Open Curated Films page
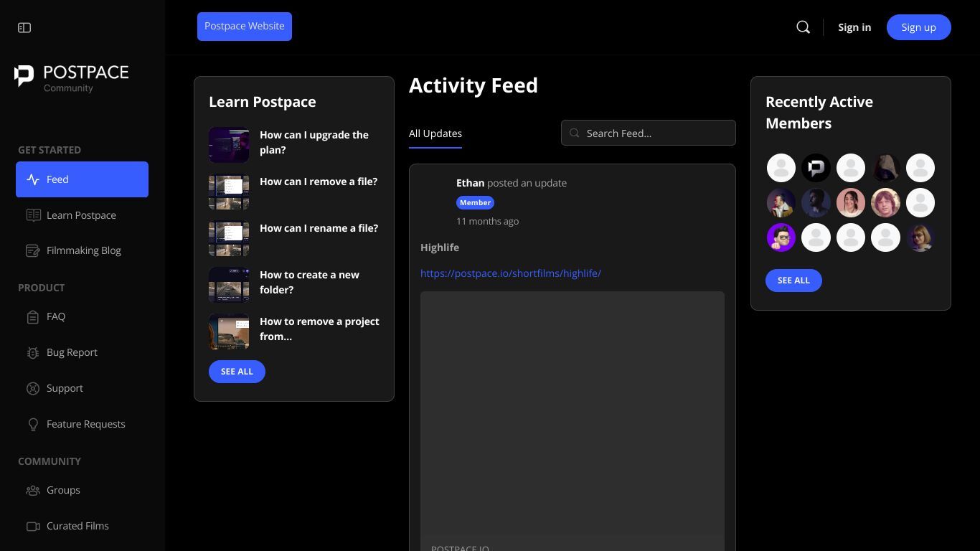 point(82,526)
